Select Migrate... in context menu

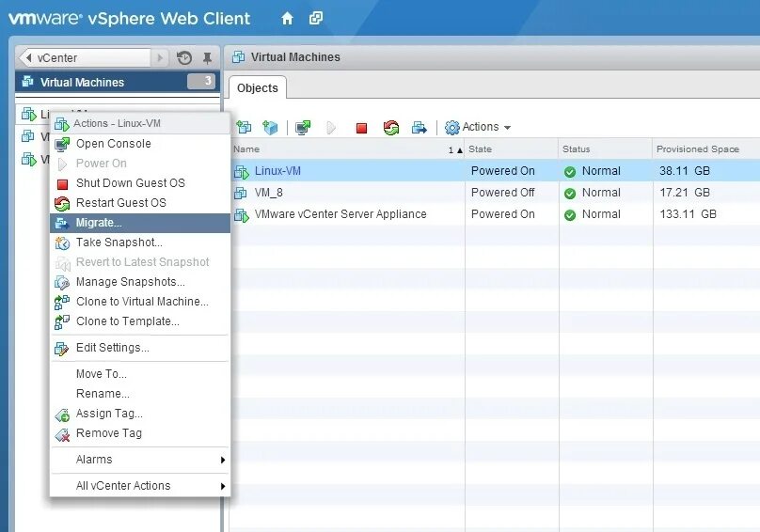139,223
